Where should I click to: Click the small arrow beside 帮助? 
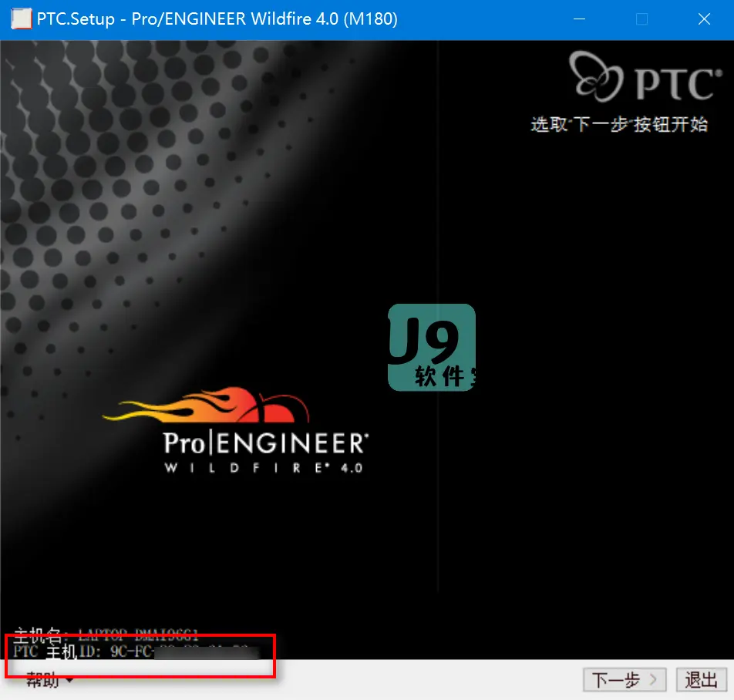coord(69,680)
